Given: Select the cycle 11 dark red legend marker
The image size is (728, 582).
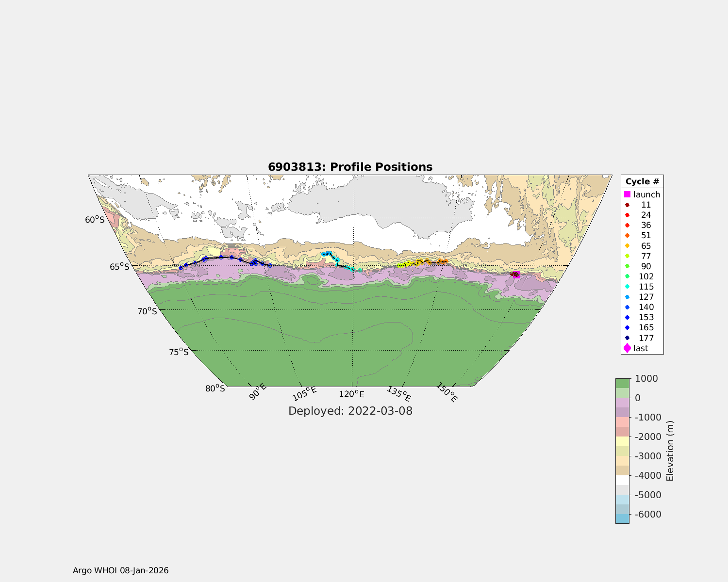Looking at the screenshot, I should point(627,205).
